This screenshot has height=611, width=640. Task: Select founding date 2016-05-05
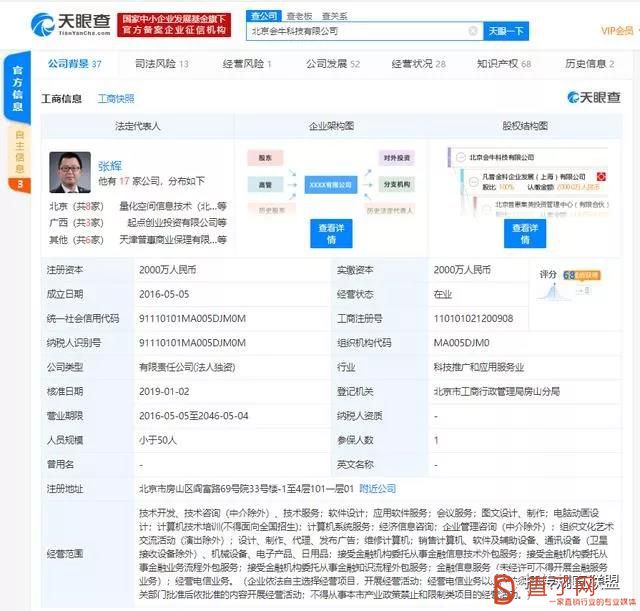click(x=164, y=294)
